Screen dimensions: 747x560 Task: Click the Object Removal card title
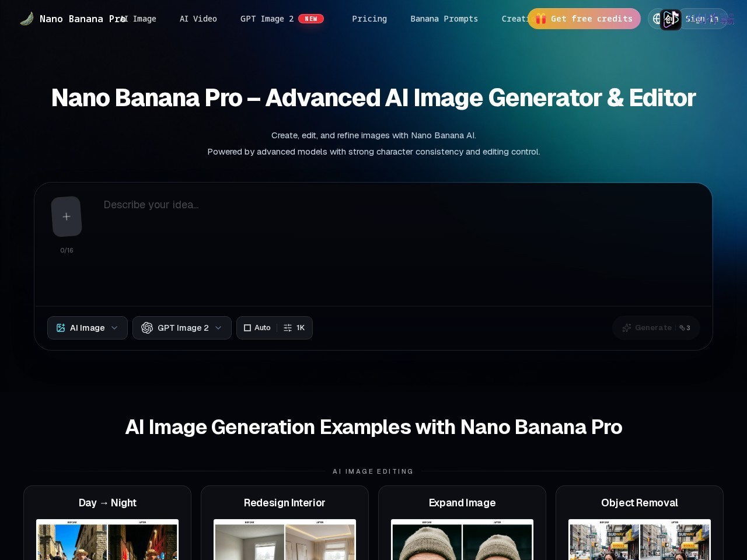tap(640, 503)
